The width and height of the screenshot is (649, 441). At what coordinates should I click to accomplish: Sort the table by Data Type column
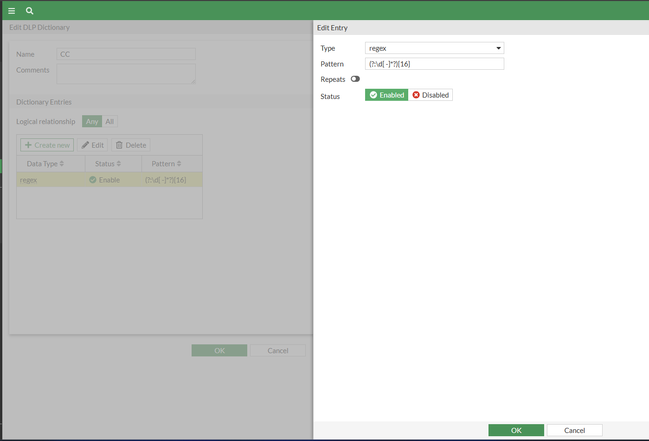[x=45, y=164]
